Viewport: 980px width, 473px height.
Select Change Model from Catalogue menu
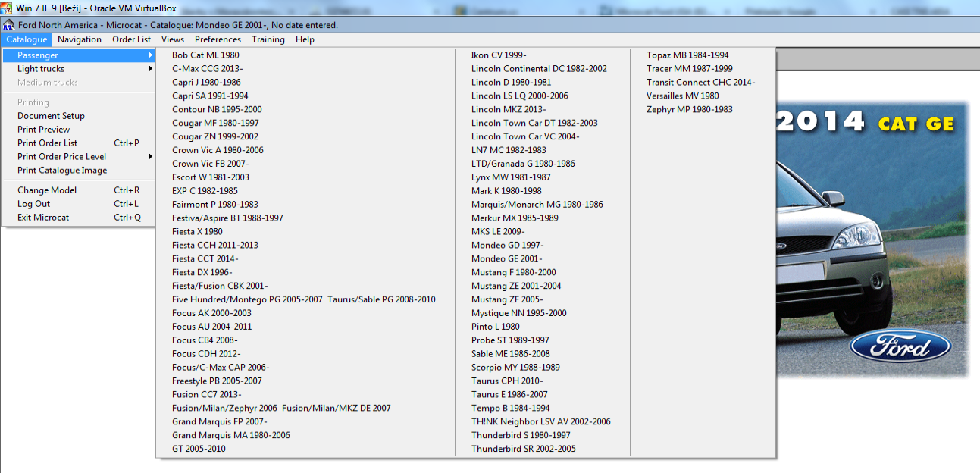click(47, 190)
